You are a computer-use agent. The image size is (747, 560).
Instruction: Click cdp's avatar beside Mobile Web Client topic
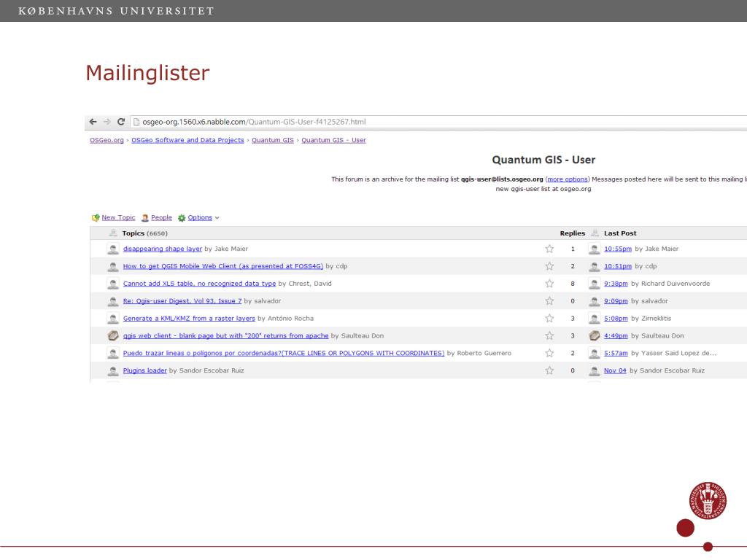coord(113,266)
